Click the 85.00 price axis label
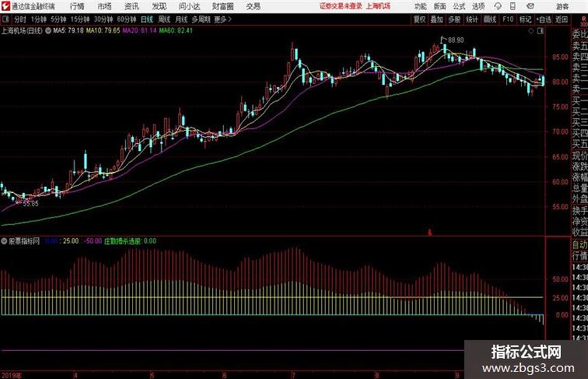588x379 pixels. (560, 57)
